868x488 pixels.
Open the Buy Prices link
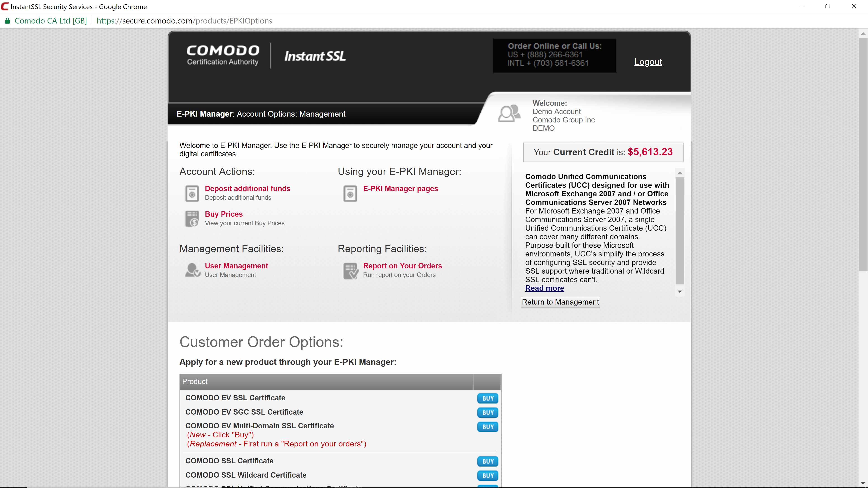223,214
